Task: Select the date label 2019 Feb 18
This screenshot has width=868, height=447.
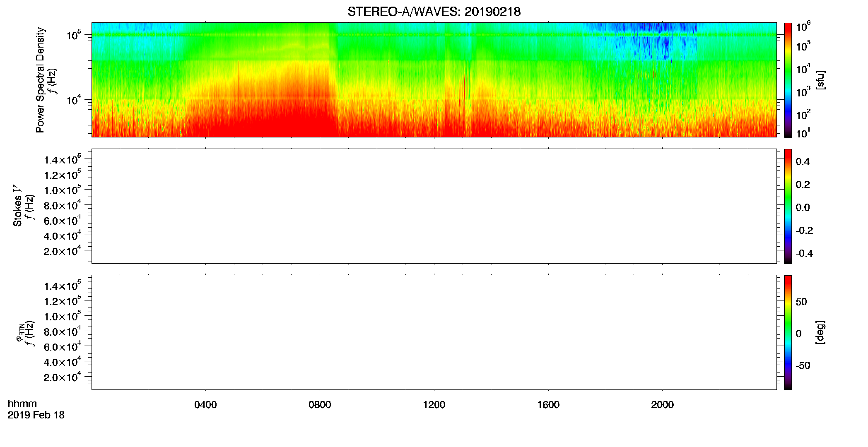Action: tap(36, 415)
